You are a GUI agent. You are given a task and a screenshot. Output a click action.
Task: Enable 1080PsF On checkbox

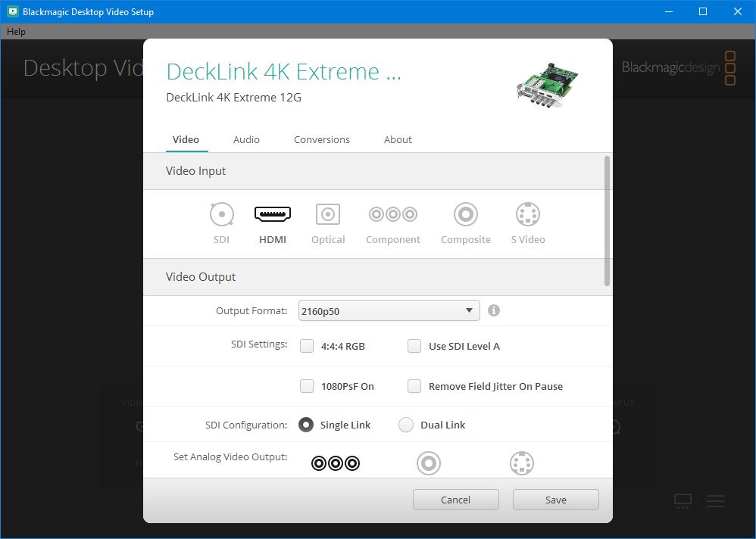click(x=307, y=386)
